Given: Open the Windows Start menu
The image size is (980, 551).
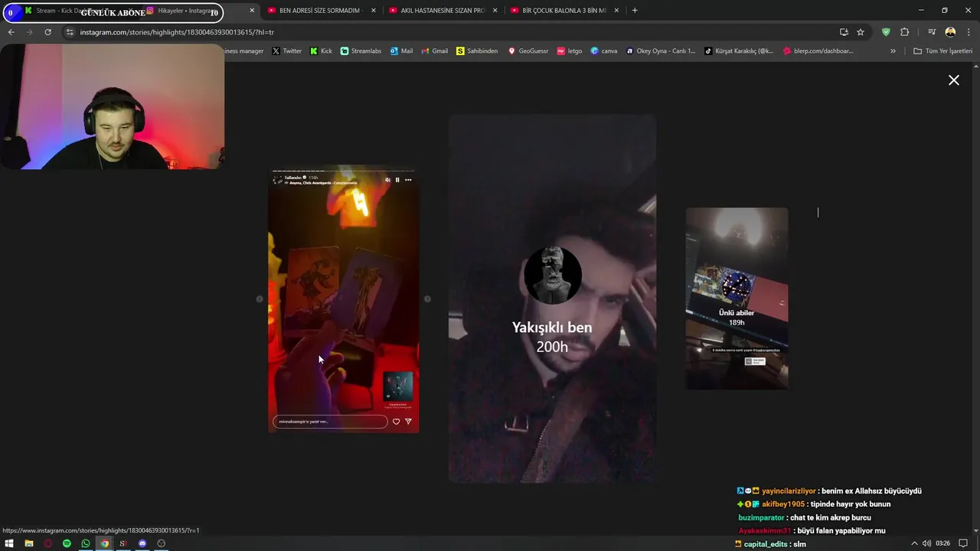Looking at the screenshot, I should tap(9, 543).
